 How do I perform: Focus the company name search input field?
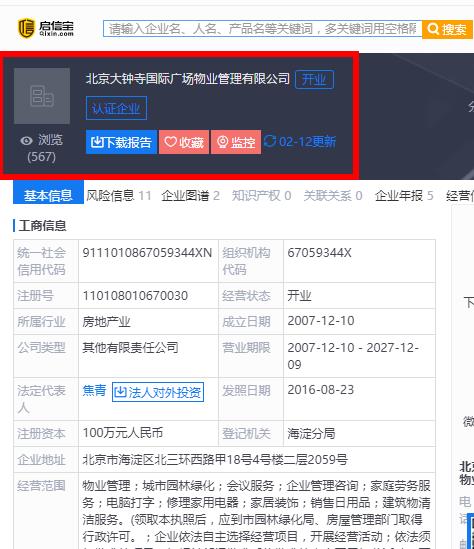click(263, 29)
